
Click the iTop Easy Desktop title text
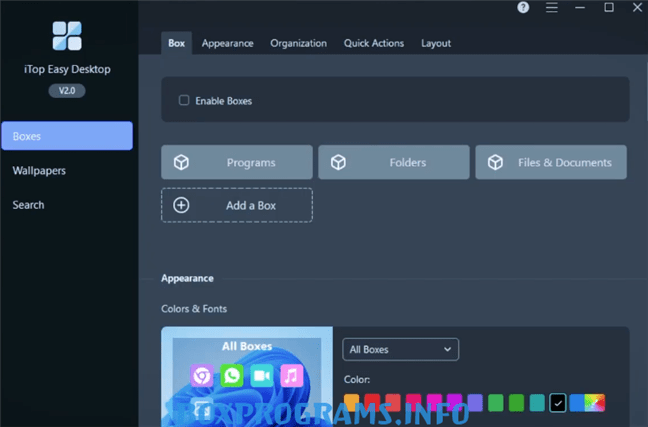(67, 69)
